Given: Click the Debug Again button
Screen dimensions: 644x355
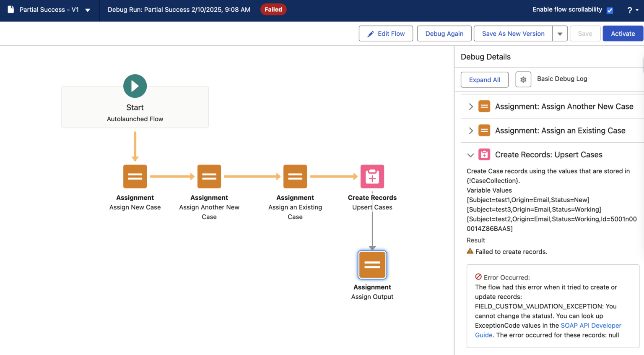Looking at the screenshot, I should (x=444, y=33).
